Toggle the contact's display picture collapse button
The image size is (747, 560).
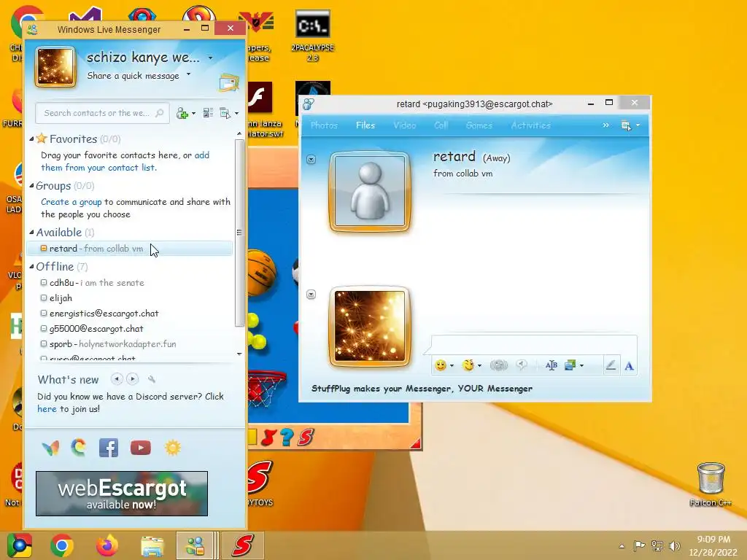tap(311, 160)
